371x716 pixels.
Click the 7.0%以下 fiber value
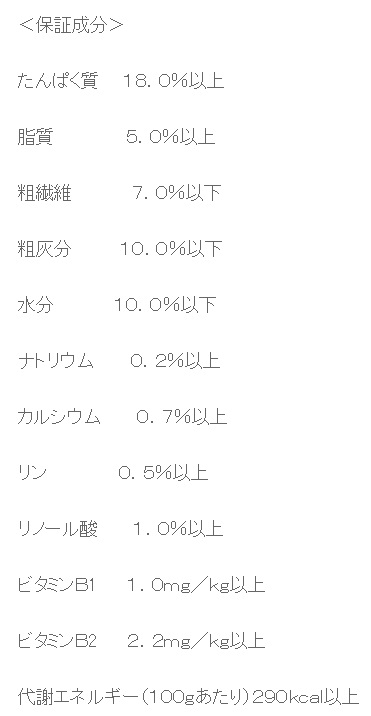coord(176,193)
